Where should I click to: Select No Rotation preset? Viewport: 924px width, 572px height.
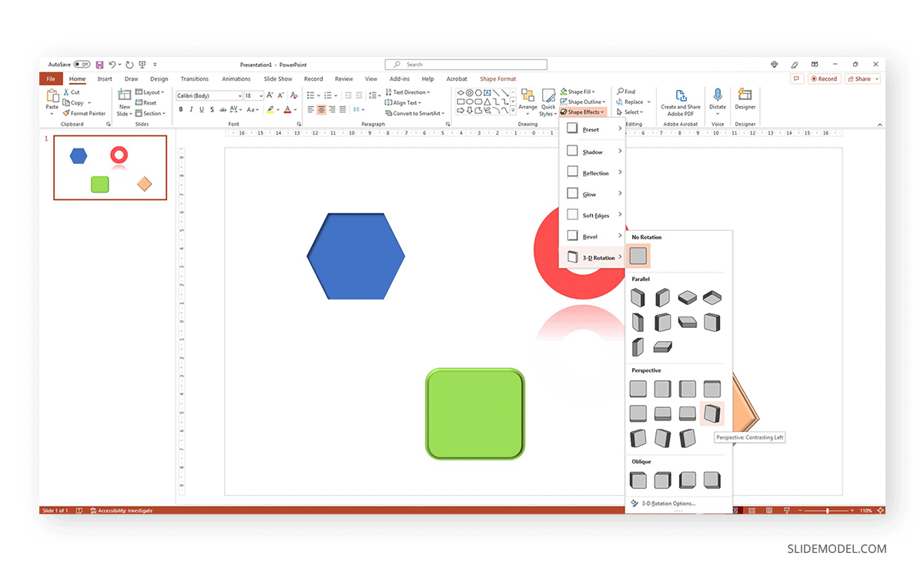(x=638, y=256)
